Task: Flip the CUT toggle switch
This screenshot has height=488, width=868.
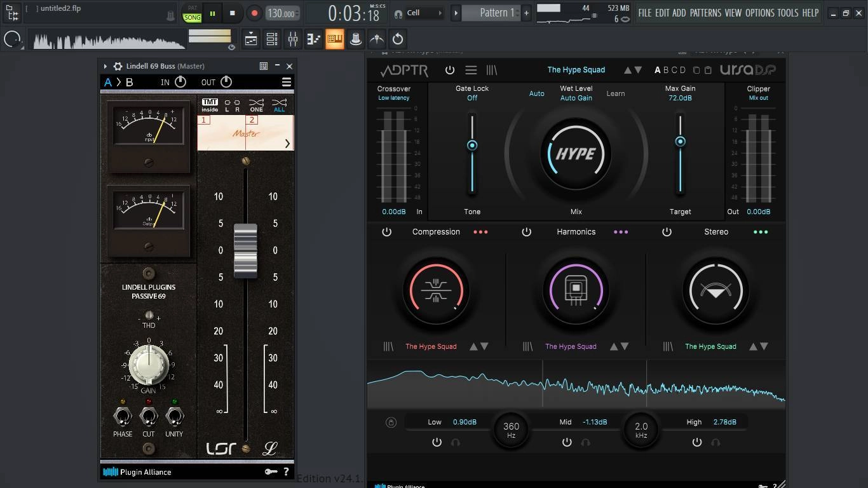Action: [149, 417]
